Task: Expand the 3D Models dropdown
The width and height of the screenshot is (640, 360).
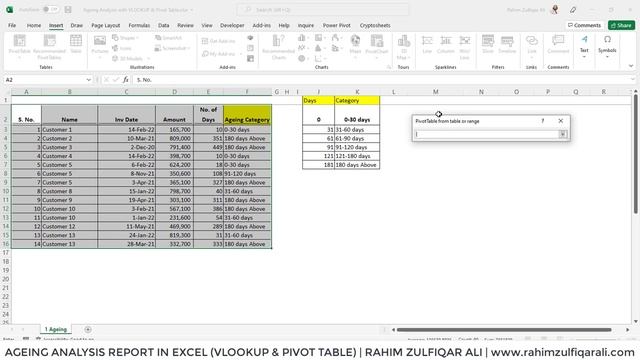Action: (x=148, y=59)
